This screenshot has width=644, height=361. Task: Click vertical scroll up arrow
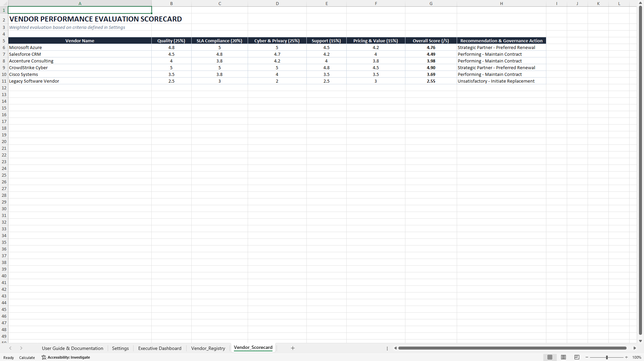point(640,3)
